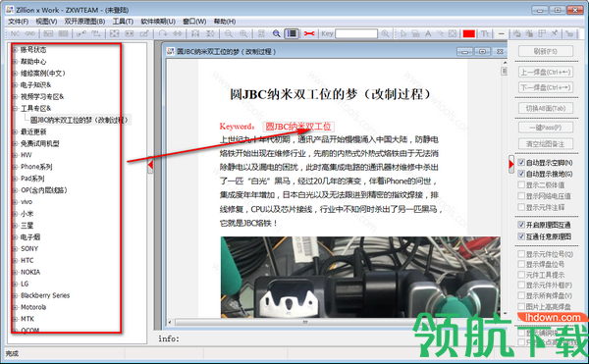Click the NC toolbar icon
Viewport: 589px width, 364px height.
(15, 33)
